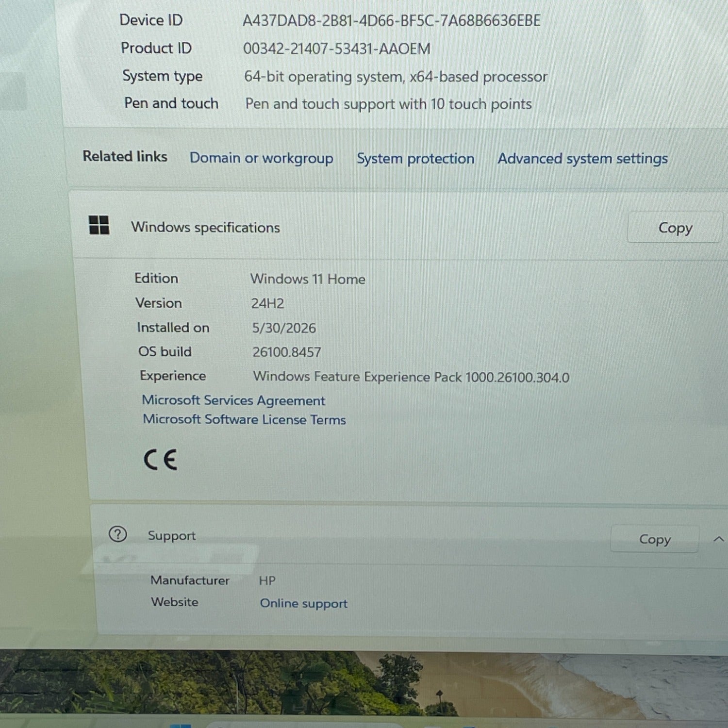
Task: Click the Version value '24H2'
Action: coord(267,303)
